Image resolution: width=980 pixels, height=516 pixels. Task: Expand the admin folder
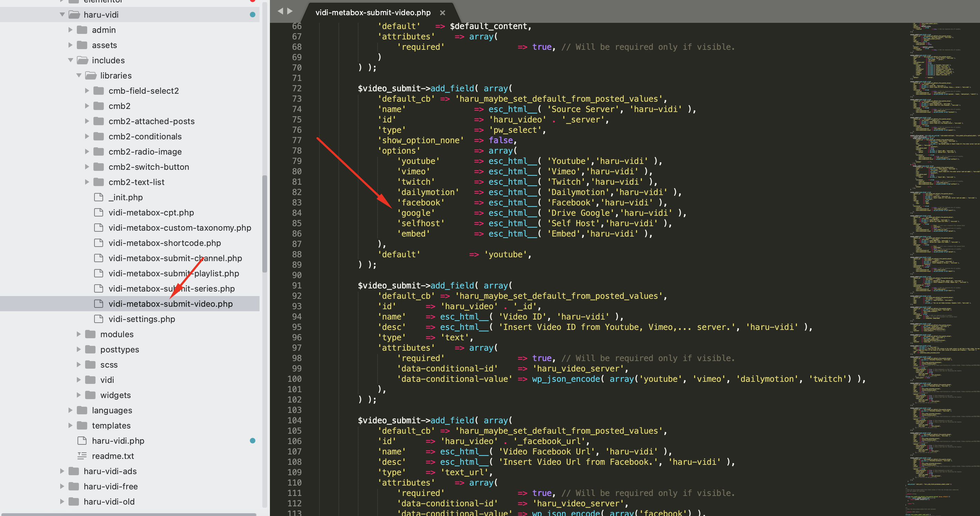coord(70,30)
